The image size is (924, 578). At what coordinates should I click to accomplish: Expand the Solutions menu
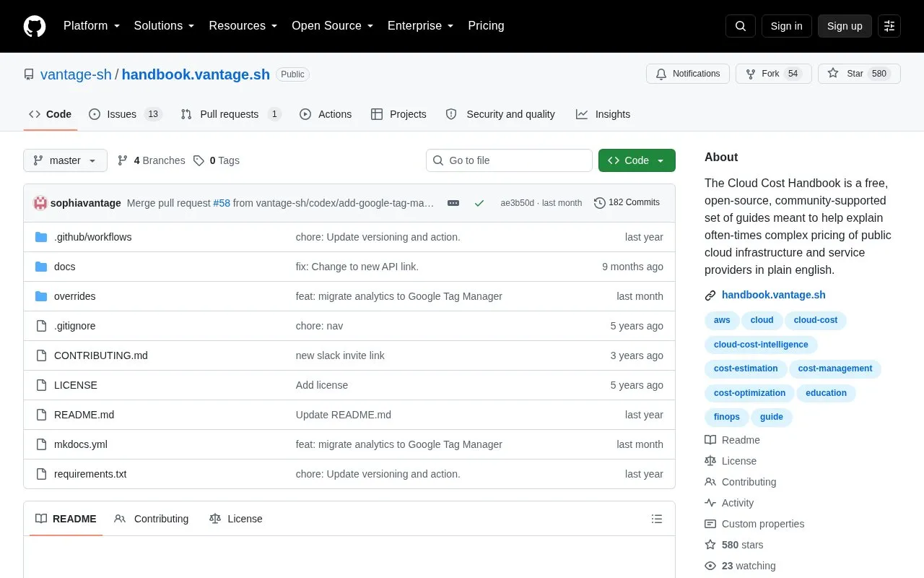pyautogui.click(x=164, y=26)
